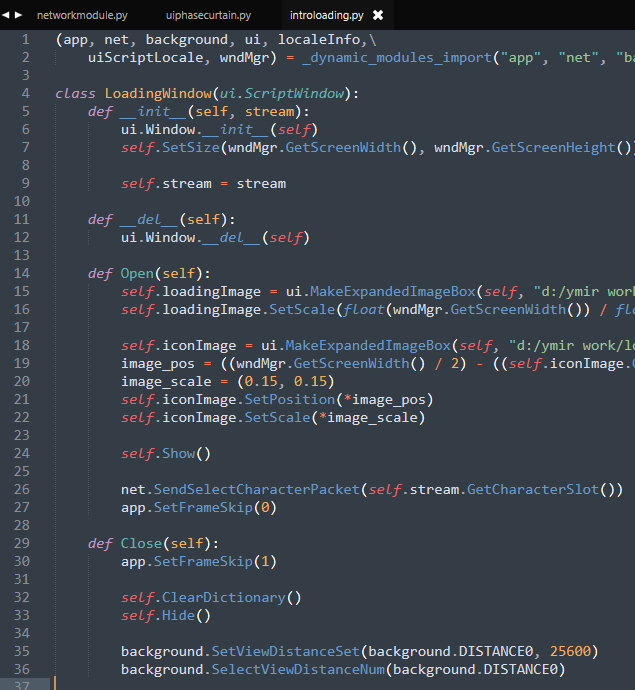Click line number 4 in gutter
This screenshot has width=635, height=690.
[26, 93]
